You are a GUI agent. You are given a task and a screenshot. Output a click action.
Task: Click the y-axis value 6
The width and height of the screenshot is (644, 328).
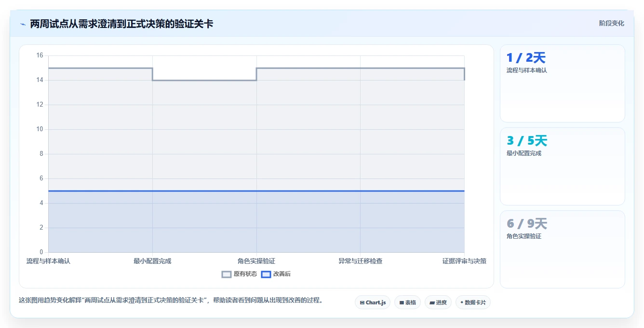point(41,178)
